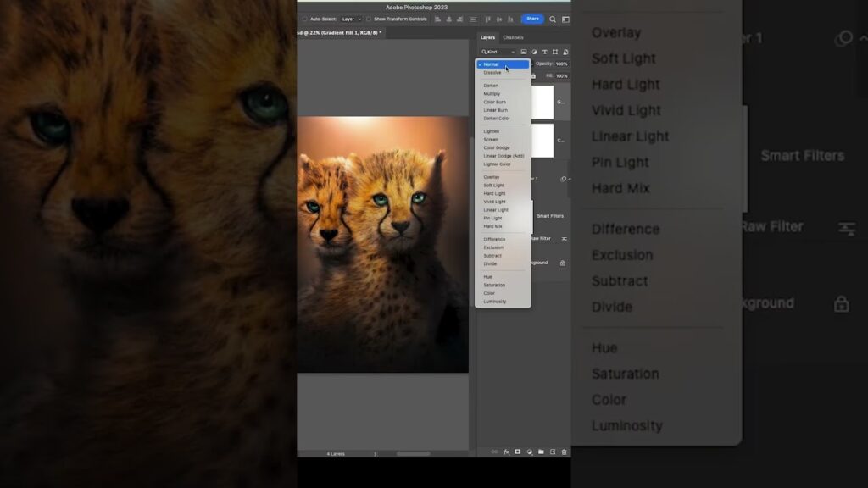Create a new layer group folder
Screen dimensions: 868x488
pos(541,452)
